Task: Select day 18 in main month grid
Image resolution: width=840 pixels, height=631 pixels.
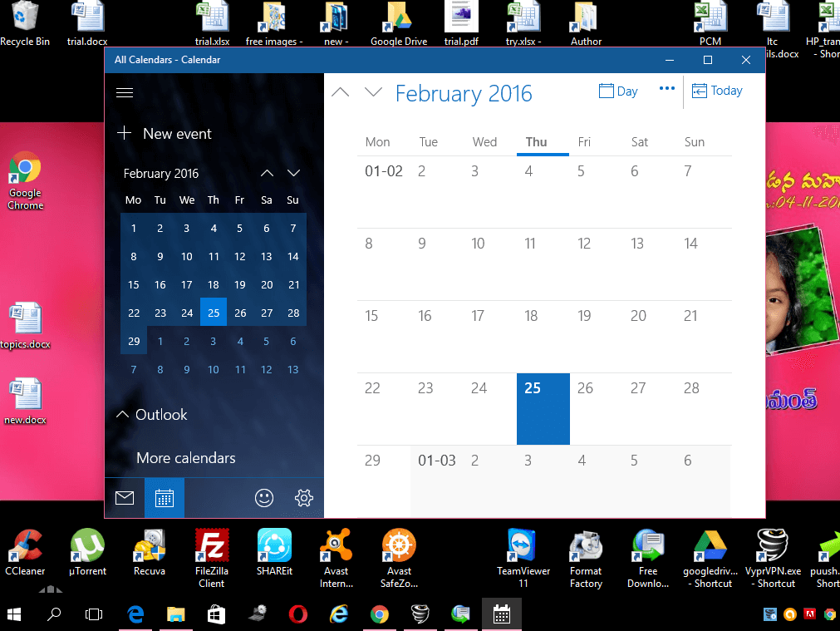Action: coord(531,316)
